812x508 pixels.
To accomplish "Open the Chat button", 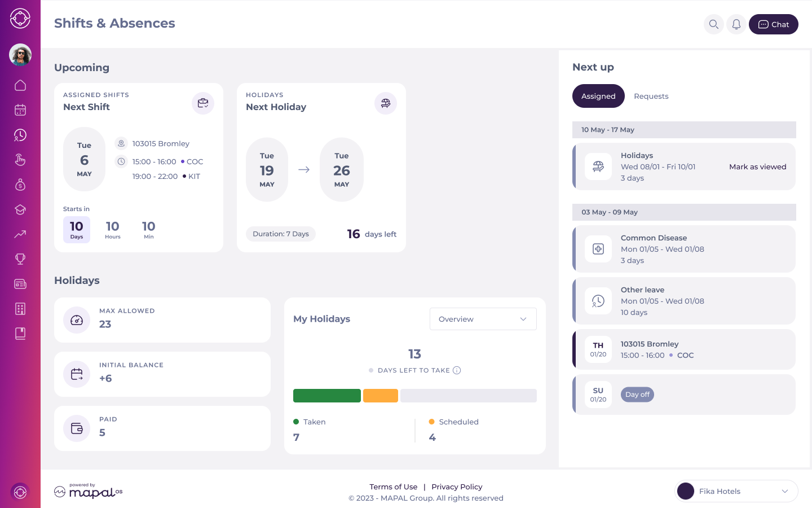I will click(774, 24).
